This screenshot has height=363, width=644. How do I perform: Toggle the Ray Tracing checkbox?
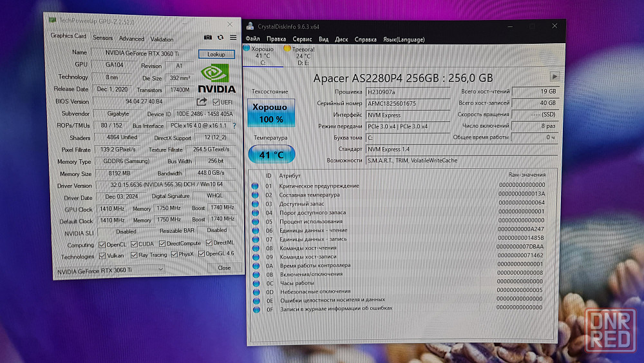(x=133, y=255)
